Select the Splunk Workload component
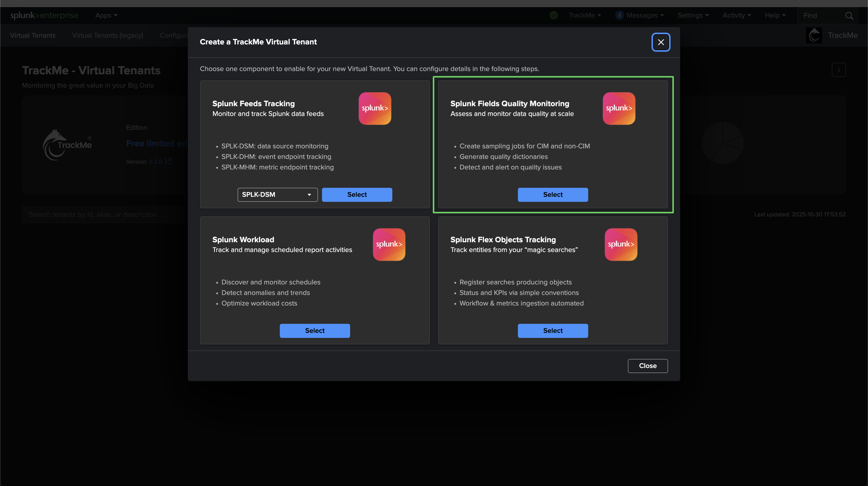Viewport: 868px width, 486px height. (x=315, y=331)
